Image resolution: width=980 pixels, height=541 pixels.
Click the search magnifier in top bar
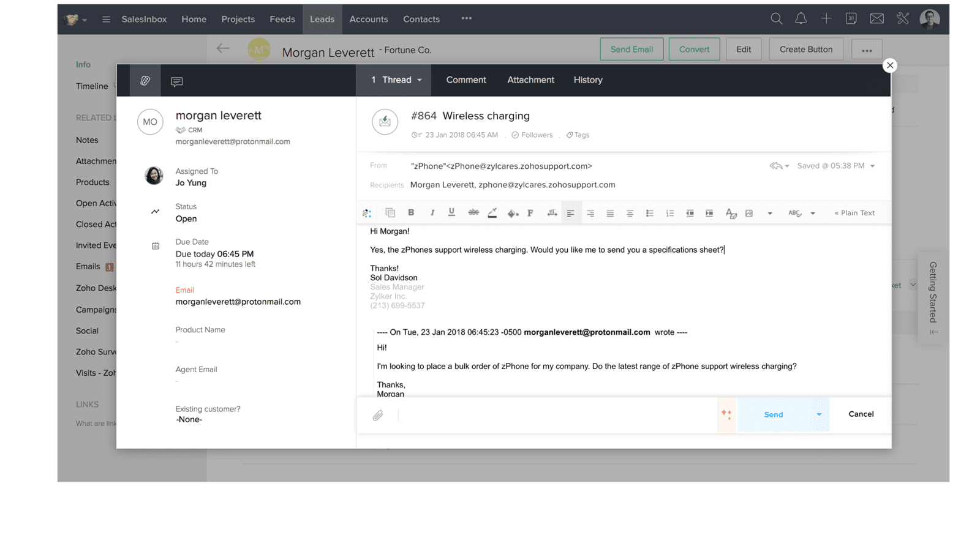776,18
